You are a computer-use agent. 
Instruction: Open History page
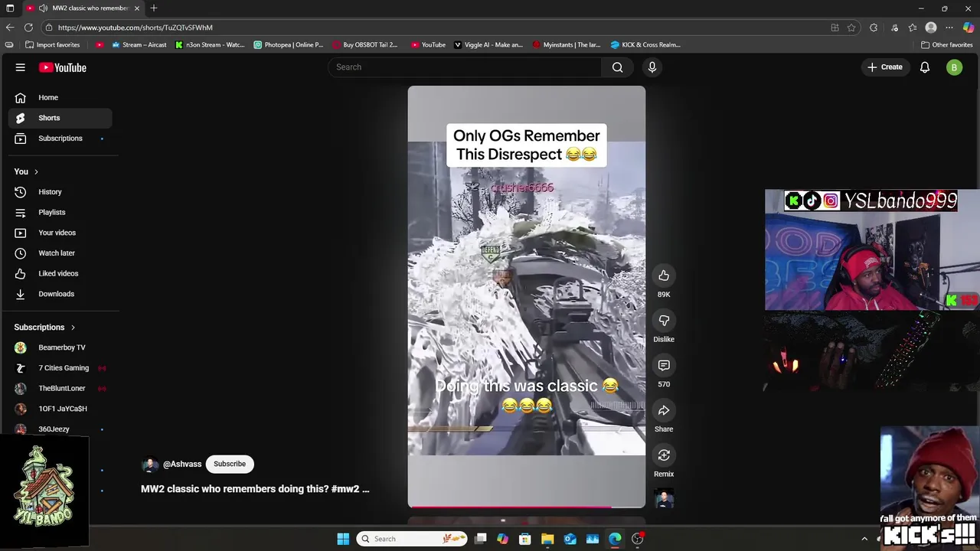tap(60, 192)
